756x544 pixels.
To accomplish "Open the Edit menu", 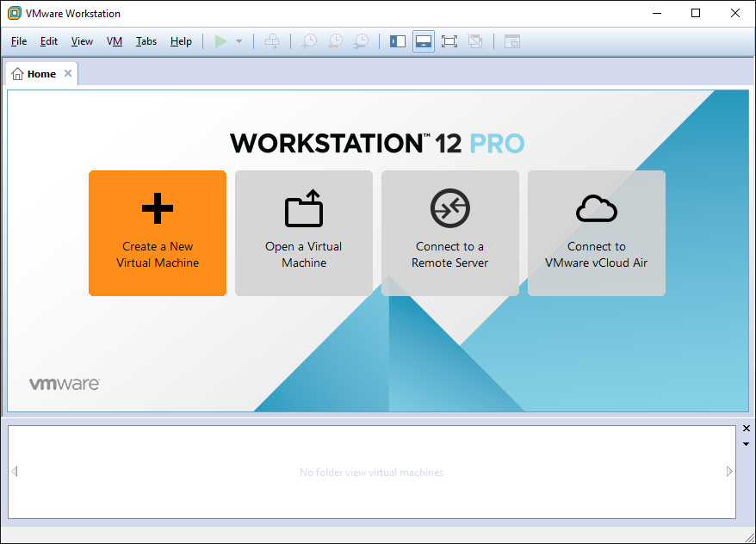I will coord(49,41).
